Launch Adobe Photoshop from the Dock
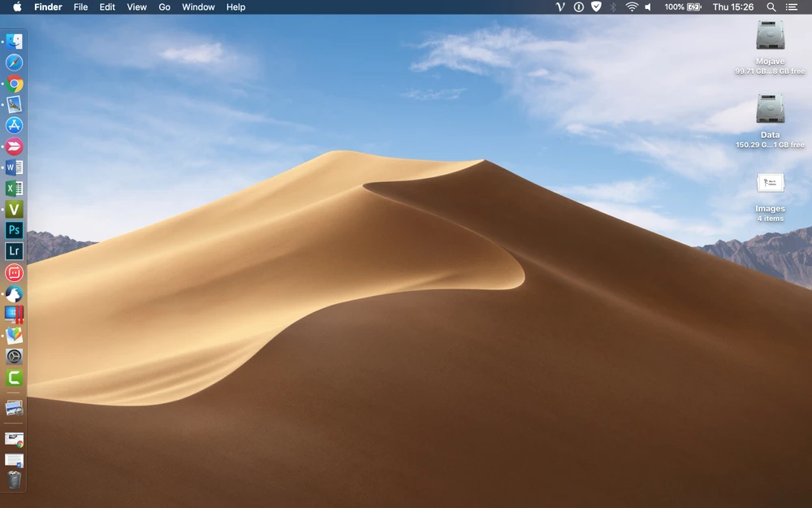This screenshot has width=812, height=508. pos(14,231)
